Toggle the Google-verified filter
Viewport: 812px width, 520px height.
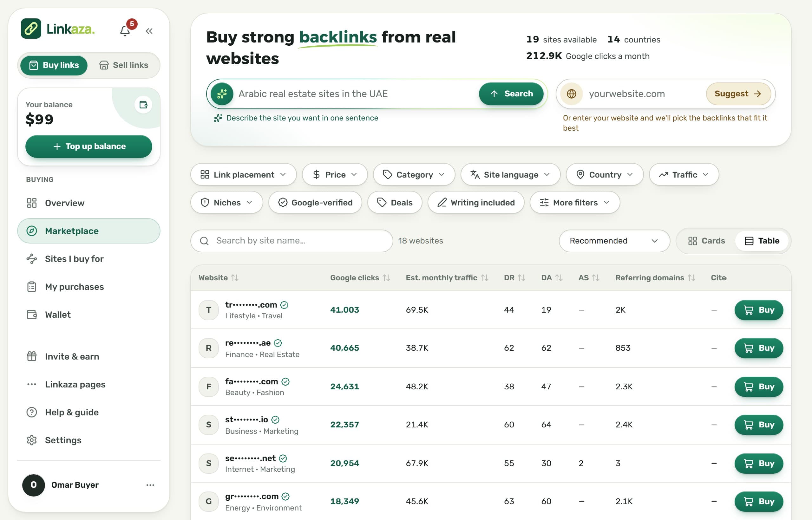pos(315,203)
